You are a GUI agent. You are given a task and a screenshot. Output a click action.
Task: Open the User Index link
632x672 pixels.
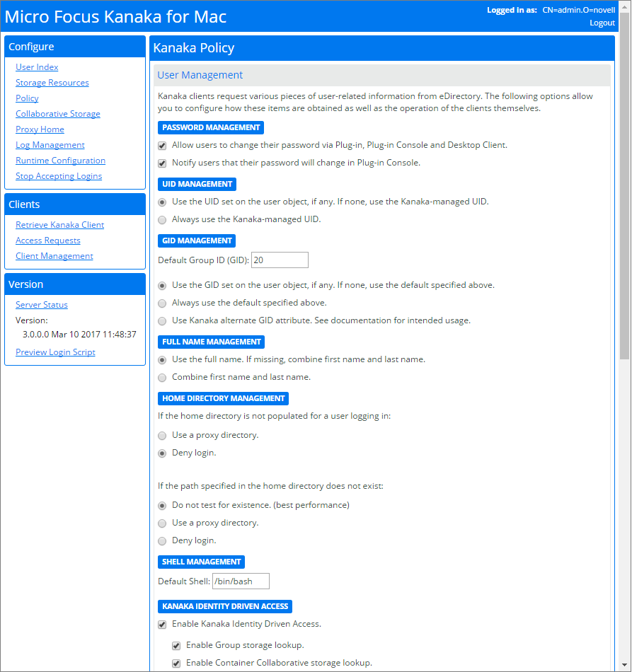click(x=37, y=67)
